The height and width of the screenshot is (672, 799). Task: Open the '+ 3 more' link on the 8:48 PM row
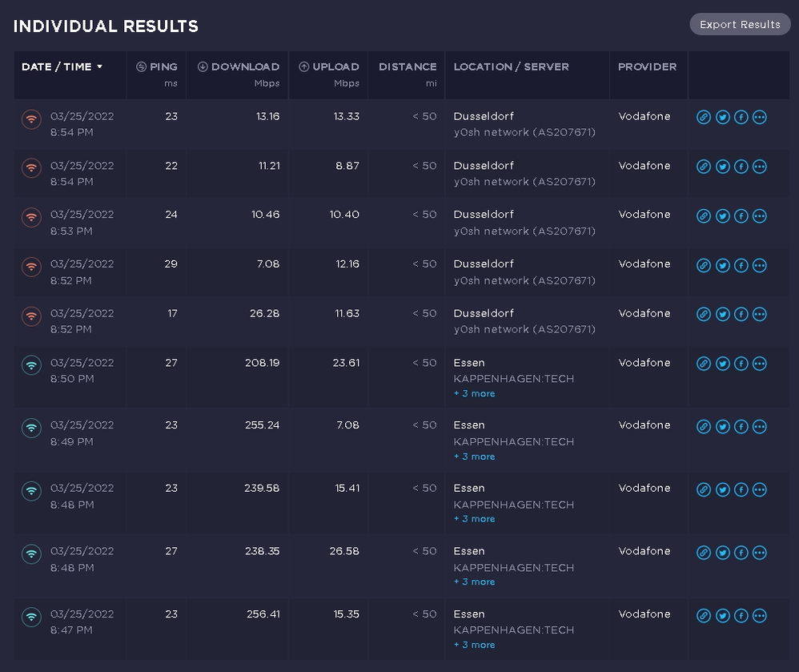pos(474,519)
